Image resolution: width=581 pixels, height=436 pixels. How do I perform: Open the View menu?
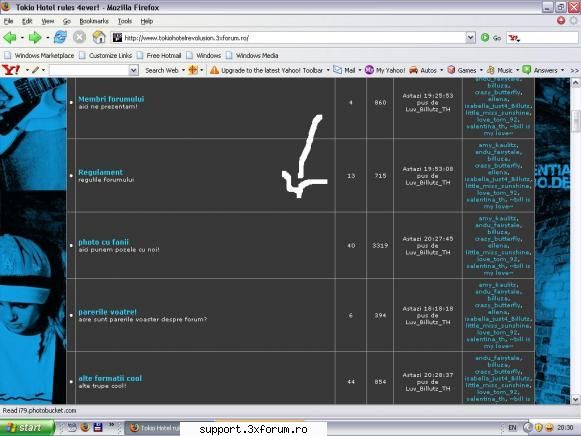47,21
